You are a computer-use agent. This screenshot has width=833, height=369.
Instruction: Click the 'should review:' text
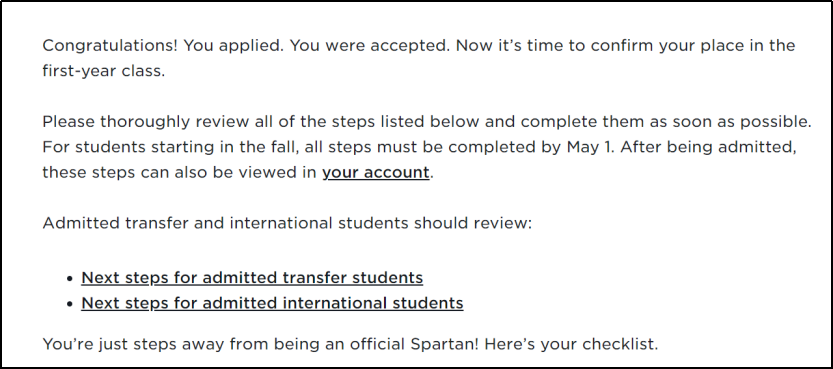tap(473, 223)
